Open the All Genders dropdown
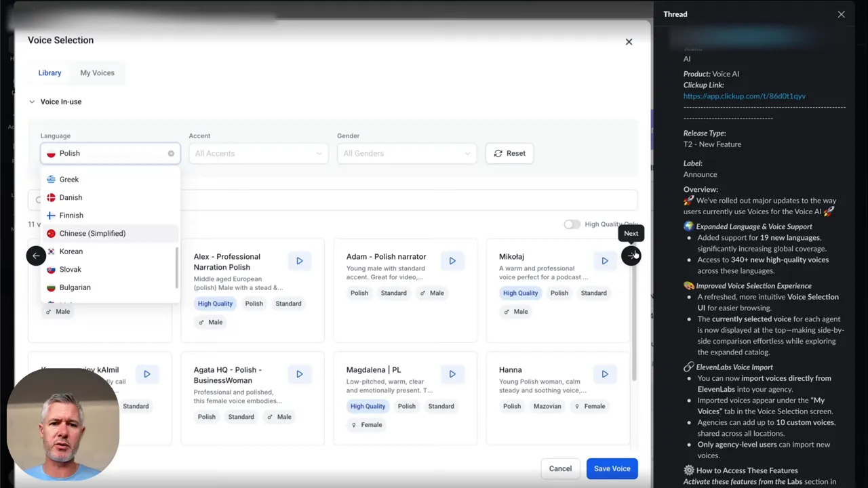 coord(406,153)
